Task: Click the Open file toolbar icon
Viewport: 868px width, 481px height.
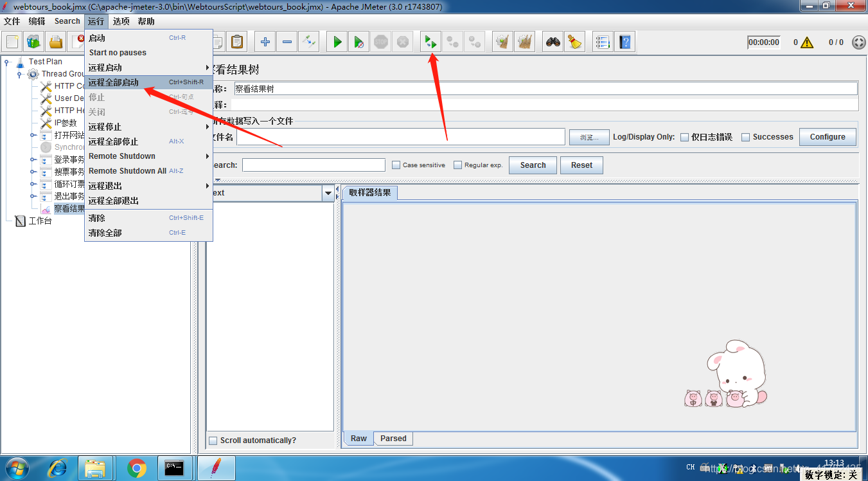Action: (56, 42)
